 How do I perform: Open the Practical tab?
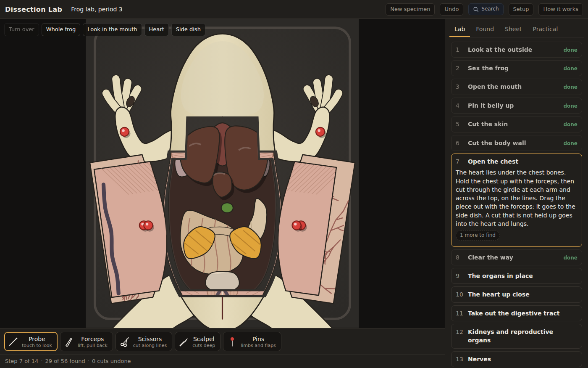pos(545,29)
